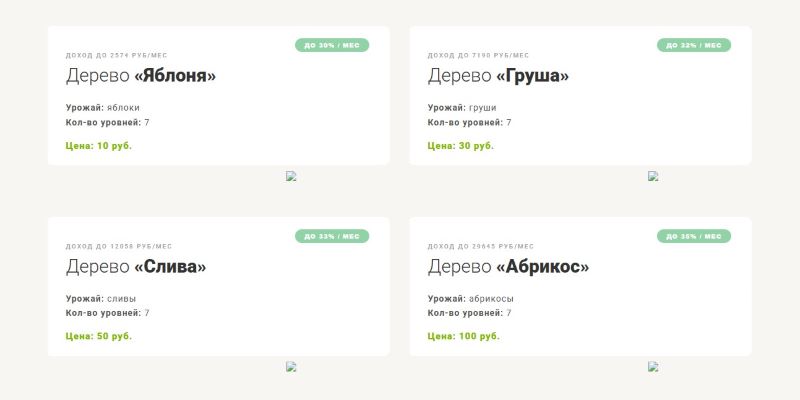Viewport: 800px width, 400px height.
Task: Click the green percent badge on Яблоня card
Action: pyautogui.click(x=332, y=45)
